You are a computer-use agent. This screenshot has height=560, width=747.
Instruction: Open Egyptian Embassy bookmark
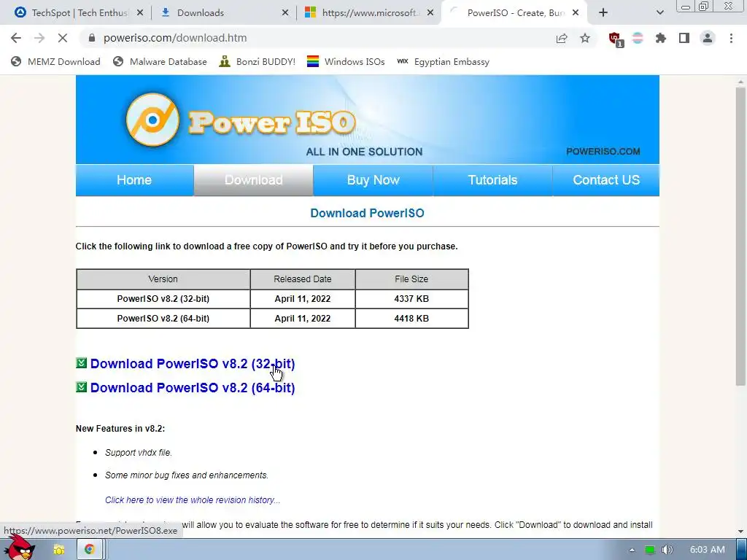[443, 61]
